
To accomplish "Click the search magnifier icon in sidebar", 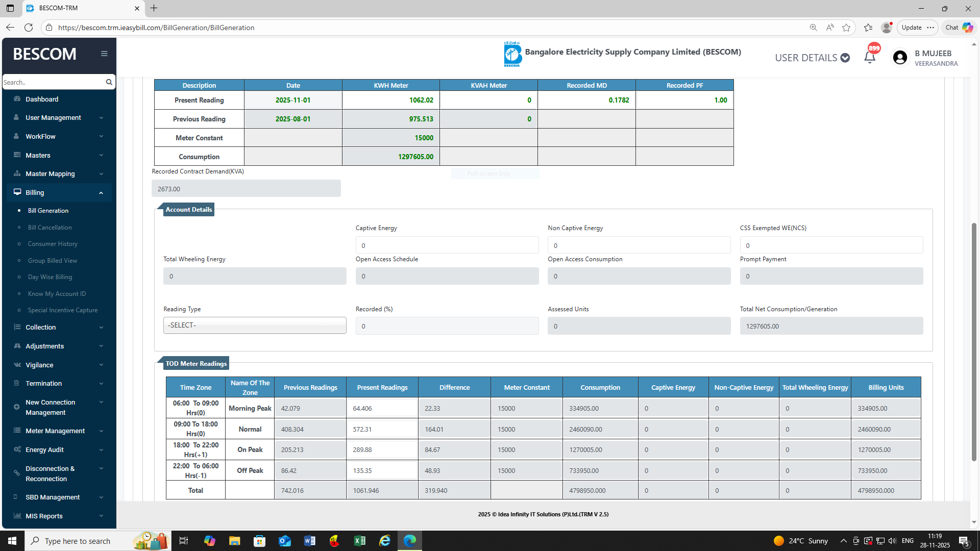I will pos(109,82).
